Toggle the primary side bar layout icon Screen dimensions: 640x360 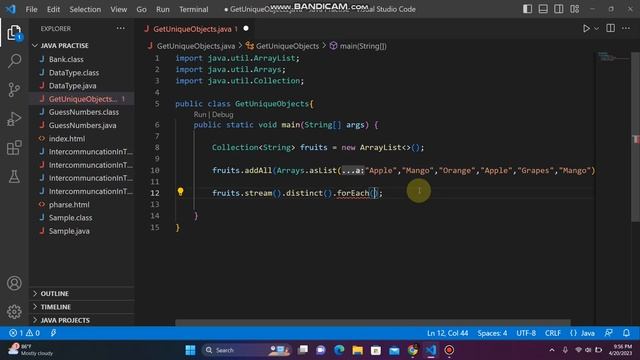tap(527, 9)
